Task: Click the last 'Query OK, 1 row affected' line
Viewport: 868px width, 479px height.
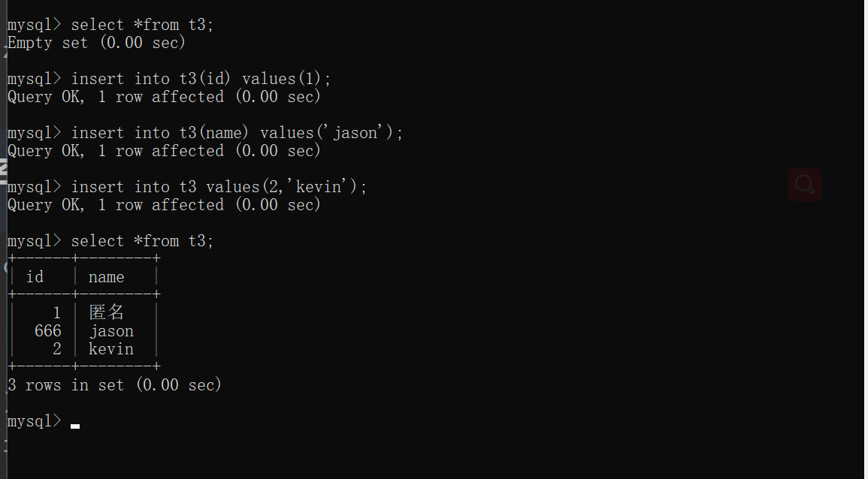Action: pyautogui.click(x=164, y=205)
